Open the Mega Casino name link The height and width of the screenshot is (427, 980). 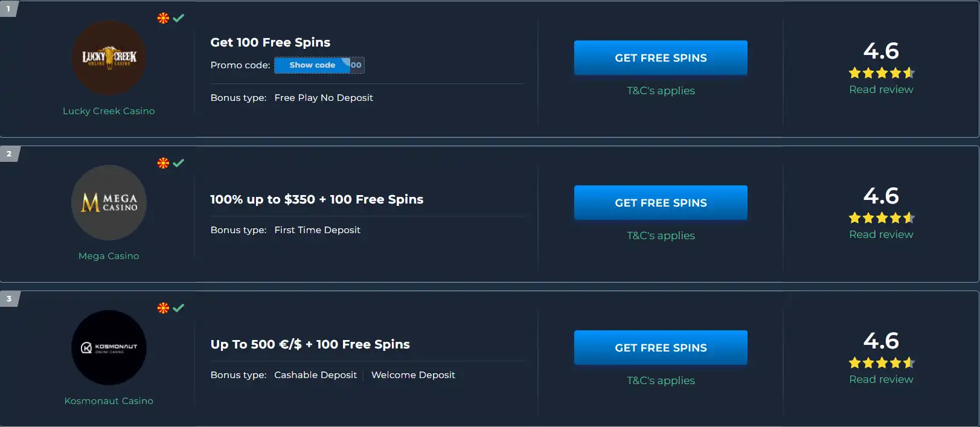(109, 256)
